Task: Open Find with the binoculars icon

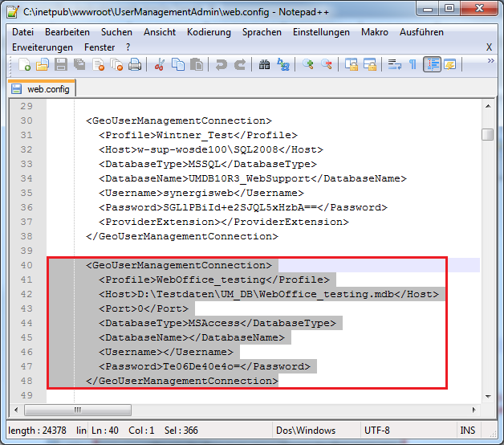Action: 265,65
